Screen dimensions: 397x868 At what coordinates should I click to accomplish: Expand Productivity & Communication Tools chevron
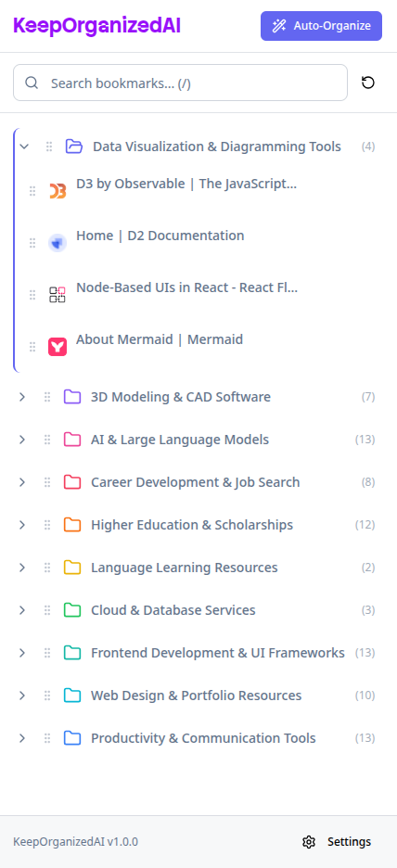(x=22, y=738)
